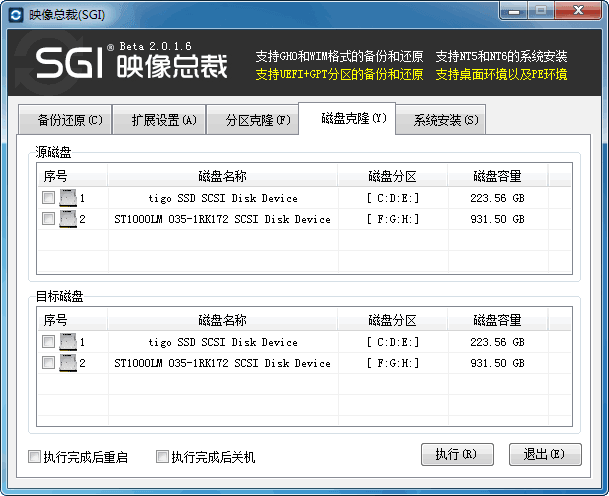Click target list 磁盘容量 column header

(x=497, y=320)
